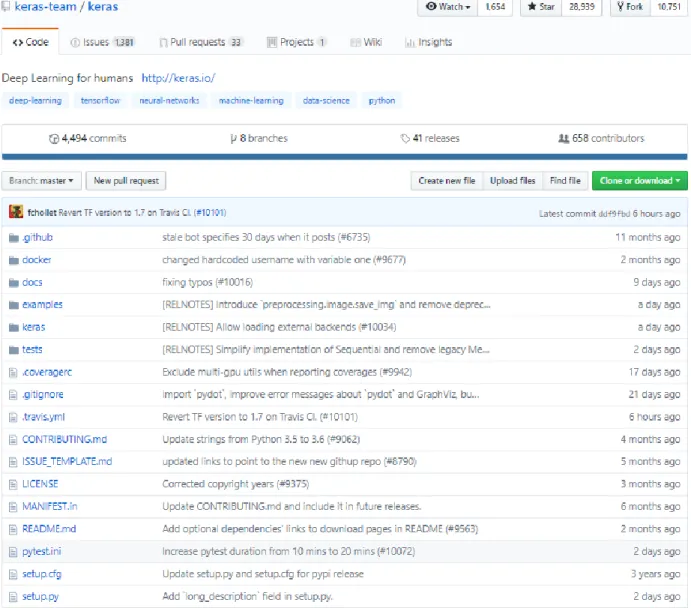
Task: Click the repository book icon beside keras-team
Action: pos(6,7)
